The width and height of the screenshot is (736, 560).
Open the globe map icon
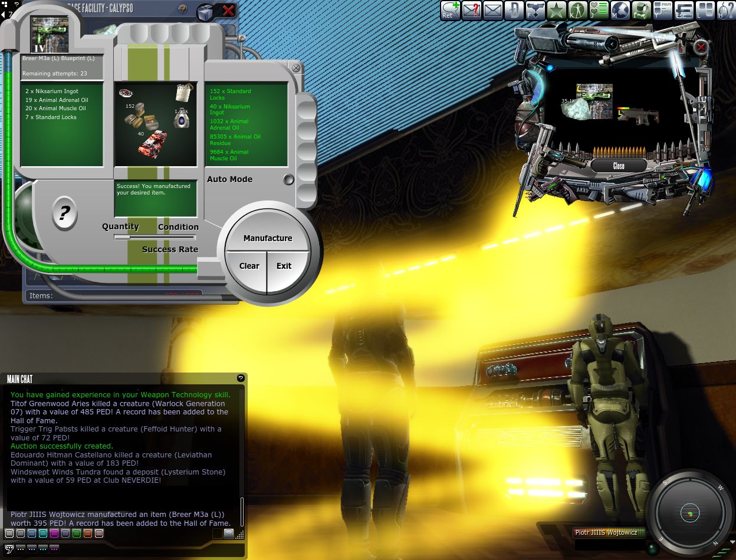tap(620, 10)
